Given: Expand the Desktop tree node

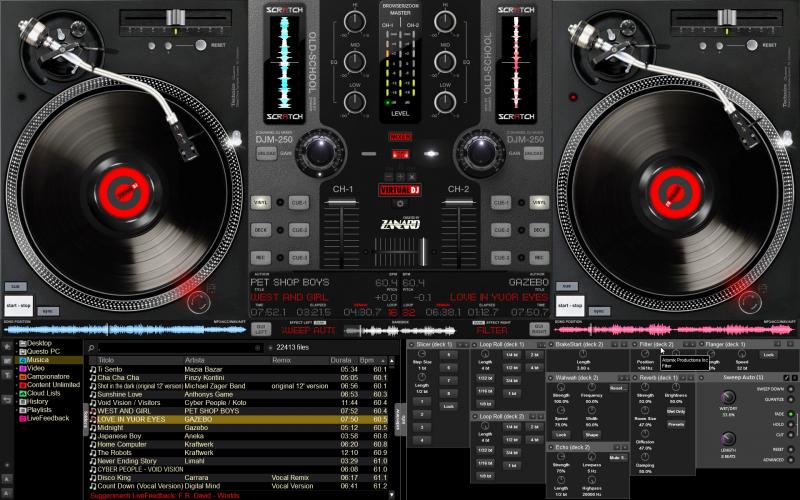Looking at the screenshot, I should [x=17, y=344].
